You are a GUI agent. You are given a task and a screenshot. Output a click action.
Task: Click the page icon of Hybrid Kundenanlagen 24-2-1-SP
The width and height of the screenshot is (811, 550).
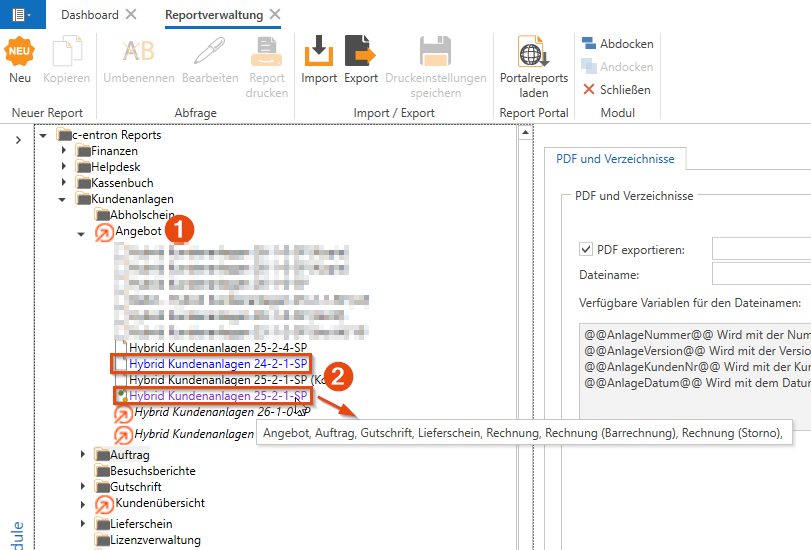[x=121, y=364]
